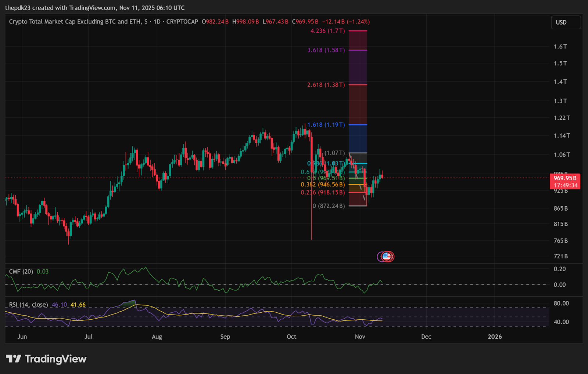Click the purple 3.618 Fibonacci level line
Viewport: 588px width, 374px height.
(358, 50)
